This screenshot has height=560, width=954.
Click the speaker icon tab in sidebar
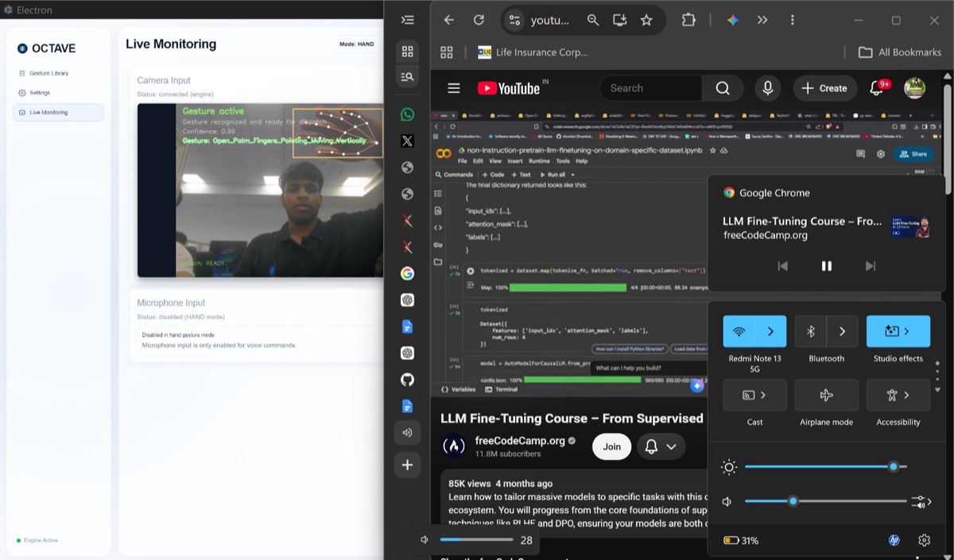click(x=407, y=432)
